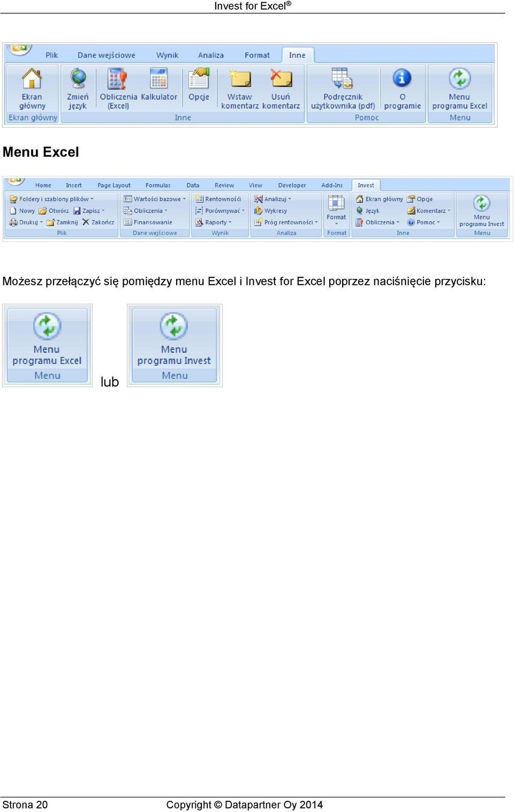Switch to Dane wejściowe tab
514x812 pixels.
[x=106, y=55]
